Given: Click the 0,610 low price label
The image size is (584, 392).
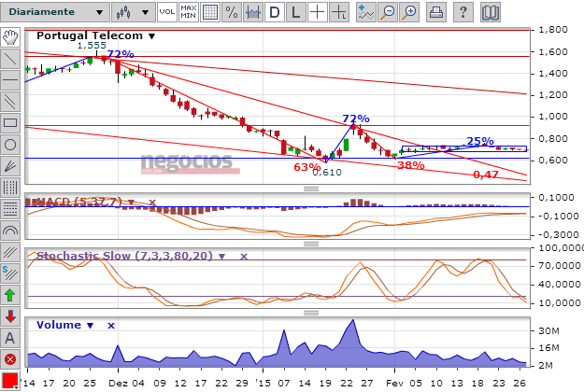Looking at the screenshot, I should [327, 172].
